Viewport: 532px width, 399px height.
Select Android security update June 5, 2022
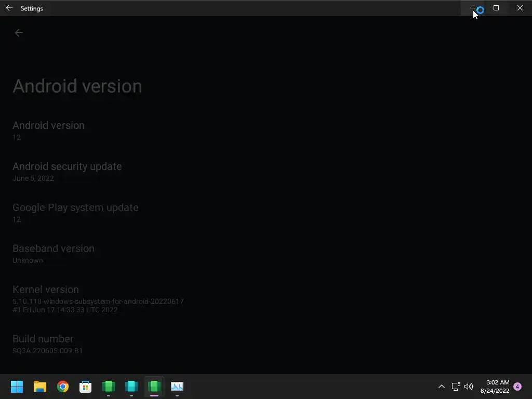point(266,171)
